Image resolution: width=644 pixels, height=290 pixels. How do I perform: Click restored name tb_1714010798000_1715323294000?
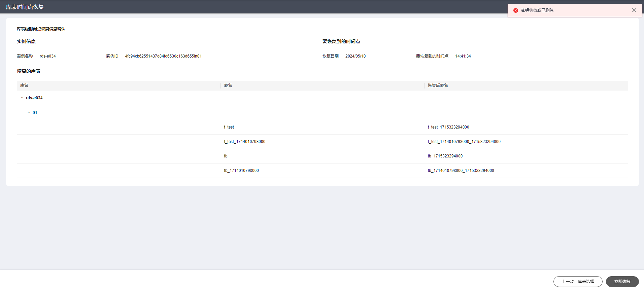pyautogui.click(x=461, y=171)
